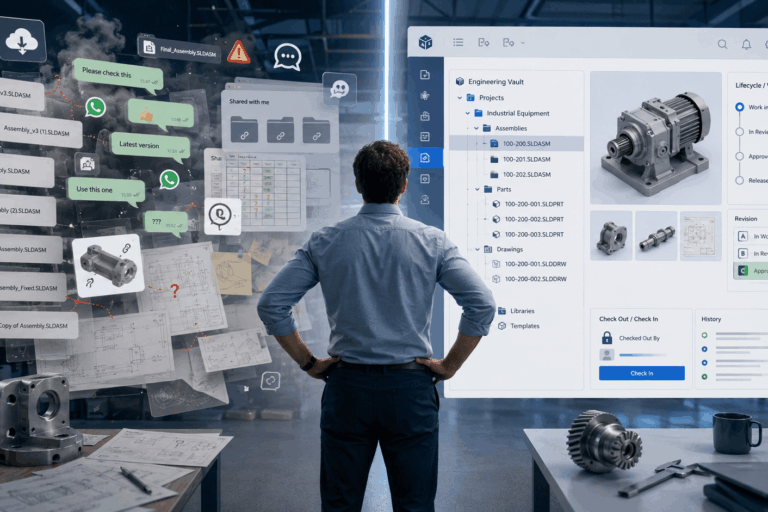The width and height of the screenshot is (768, 512).
Task: Click the flange part thumbnail
Action: [x=611, y=236]
